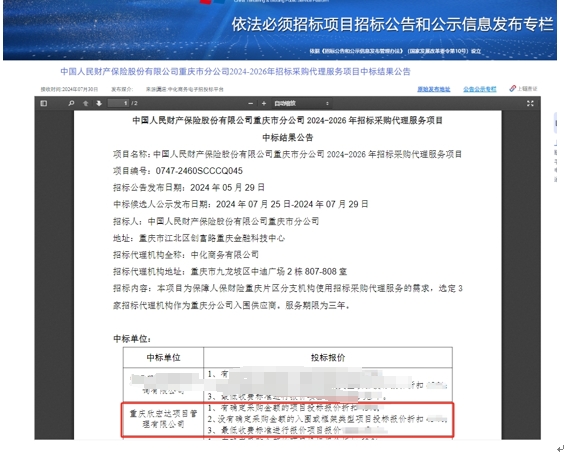Click the 来源 中化商务电子招投标平台 text

(184, 89)
